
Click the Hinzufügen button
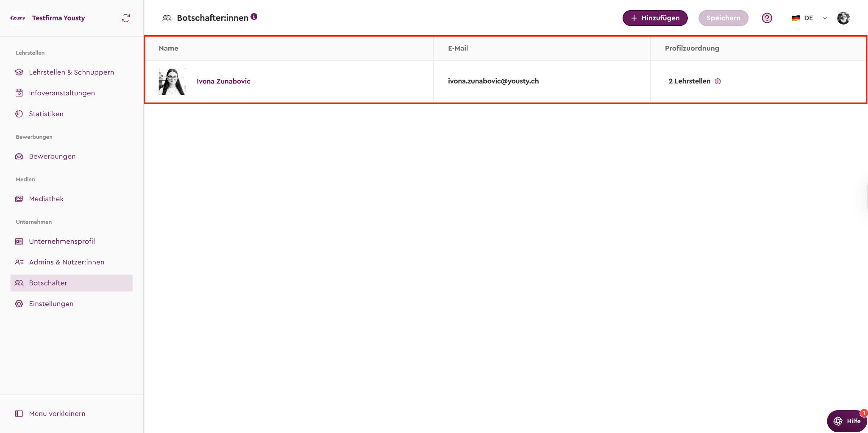pos(655,18)
